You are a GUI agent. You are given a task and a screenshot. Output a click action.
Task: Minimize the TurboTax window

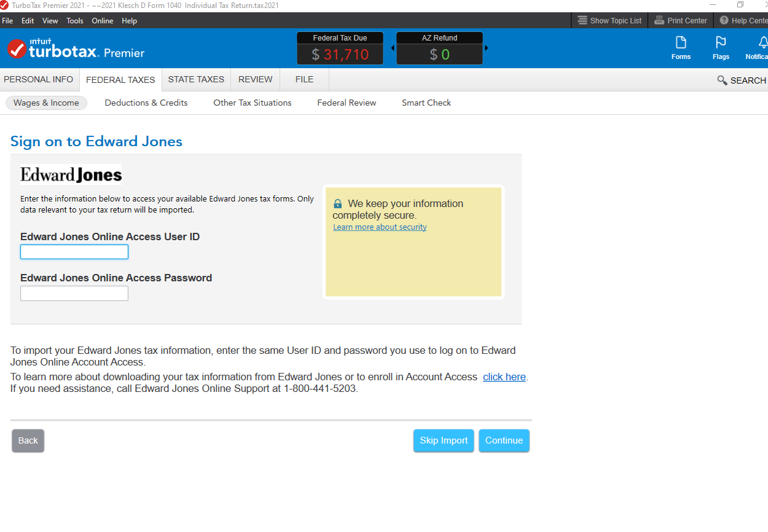pos(712,5)
